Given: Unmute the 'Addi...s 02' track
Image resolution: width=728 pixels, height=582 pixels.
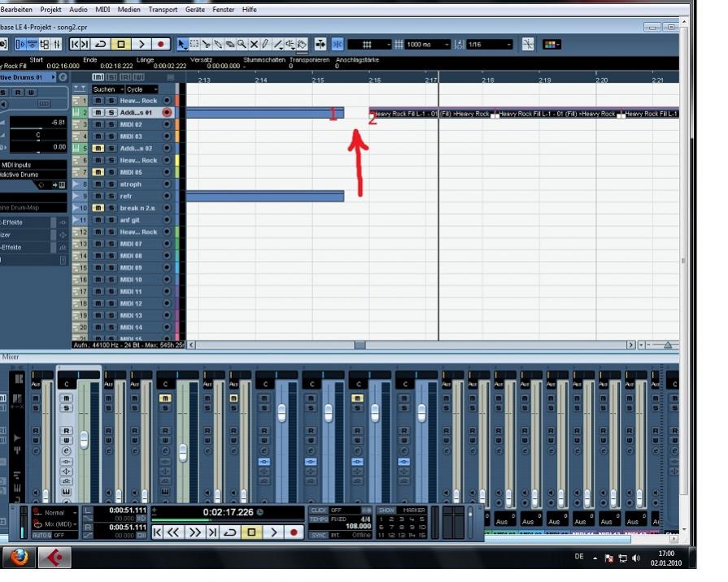Looking at the screenshot, I should click(98, 149).
